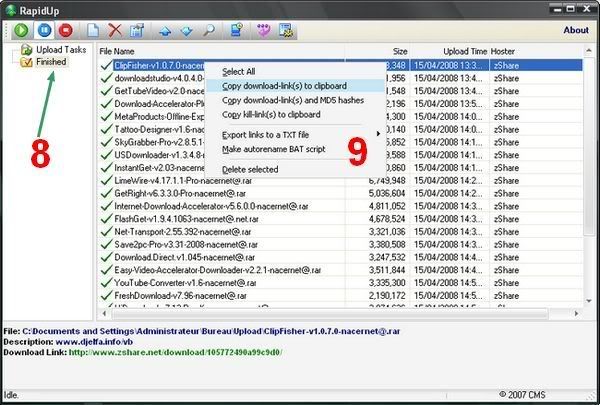Screen dimensions: 600x405
Task: Select the FreshDownload-v7.96 row
Action: coord(341,296)
